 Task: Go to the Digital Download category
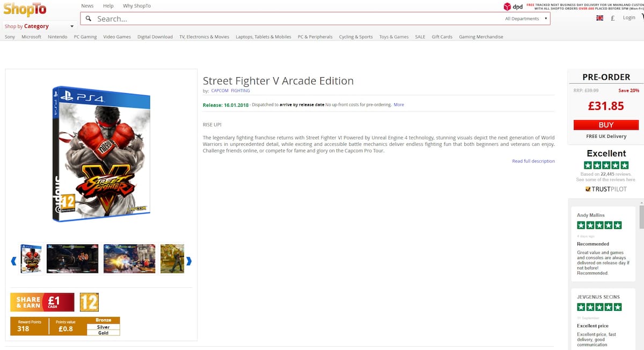coord(155,37)
